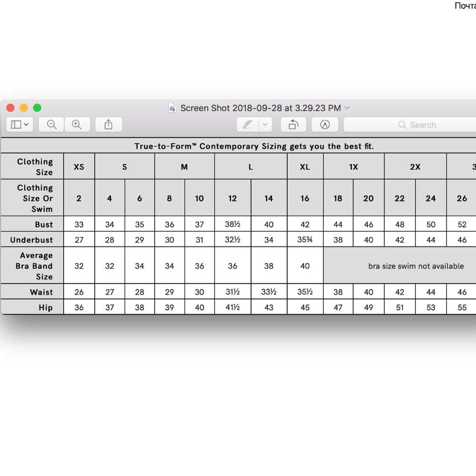This screenshot has height=476, width=476.
Task: Click the search magnifier icon in Search field
Action: [x=402, y=125]
